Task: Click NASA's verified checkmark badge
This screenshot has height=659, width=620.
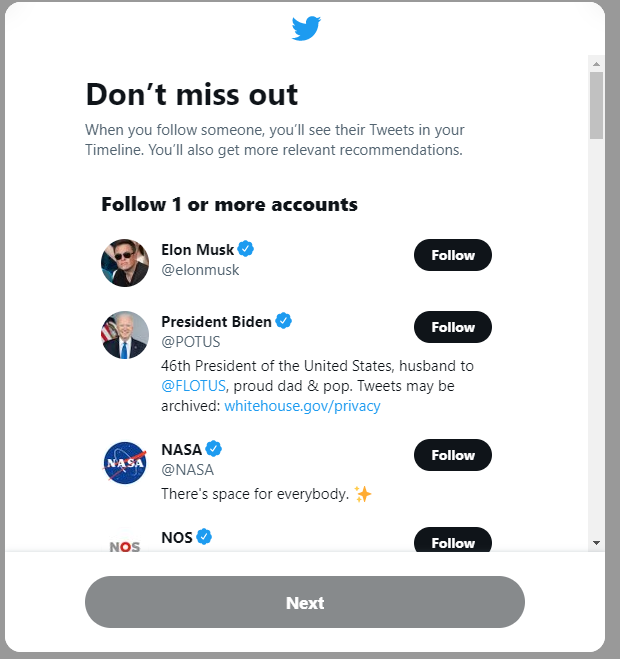Action: pos(214,449)
